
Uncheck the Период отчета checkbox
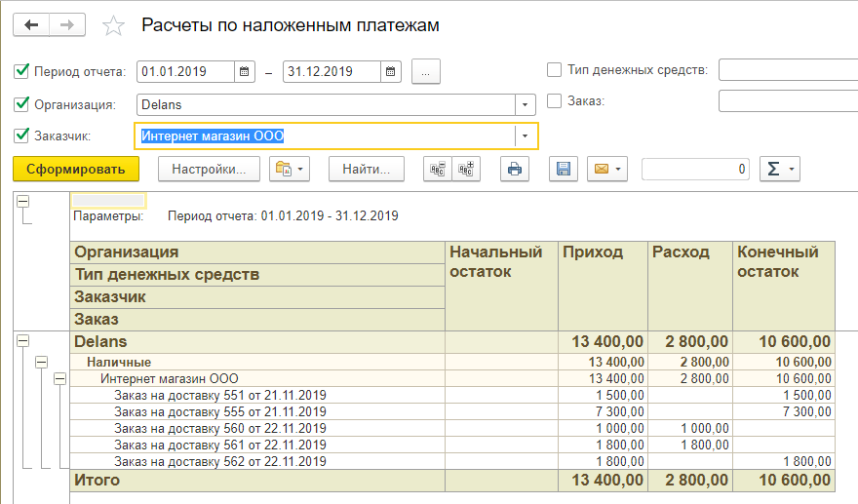point(21,70)
